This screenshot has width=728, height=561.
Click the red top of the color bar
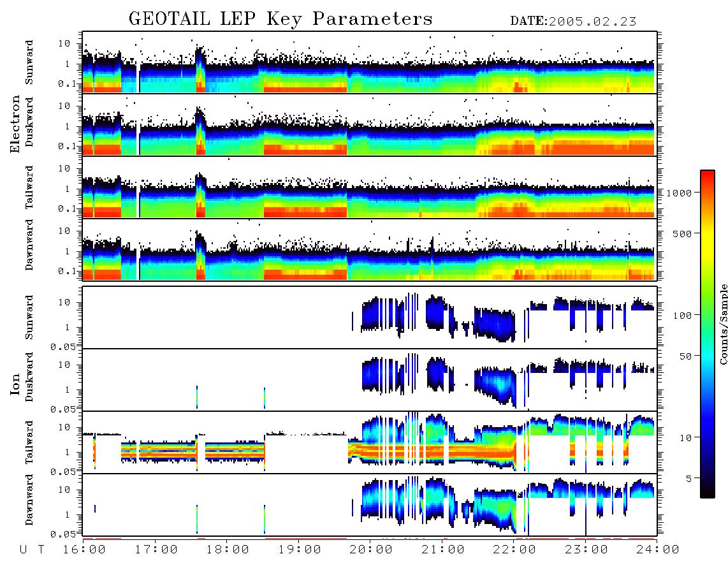pyautogui.click(x=708, y=174)
